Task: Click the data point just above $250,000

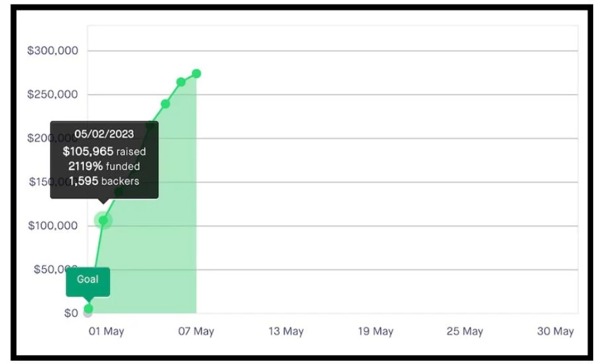Action: (x=181, y=82)
